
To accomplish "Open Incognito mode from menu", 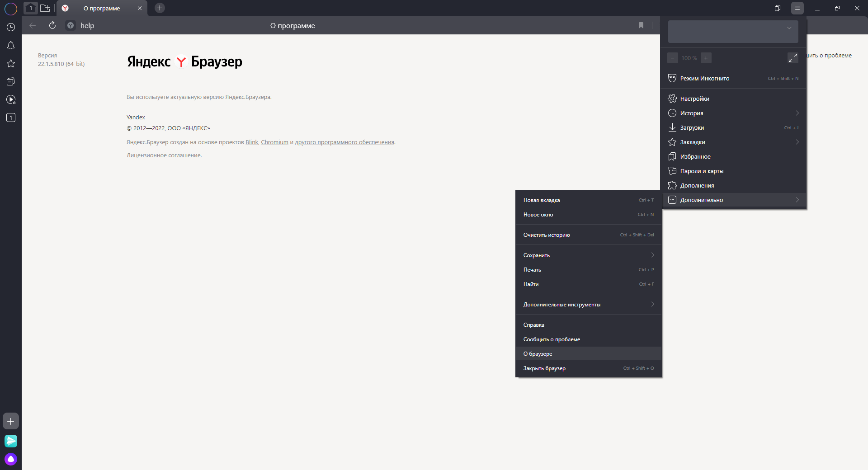I will pyautogui.click(x=734, y=79).
